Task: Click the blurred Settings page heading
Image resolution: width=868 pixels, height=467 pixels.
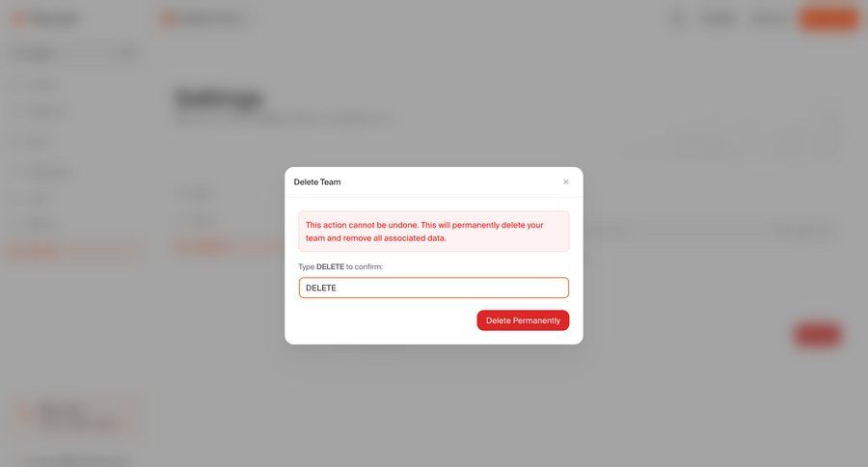Action: point(218,98)
